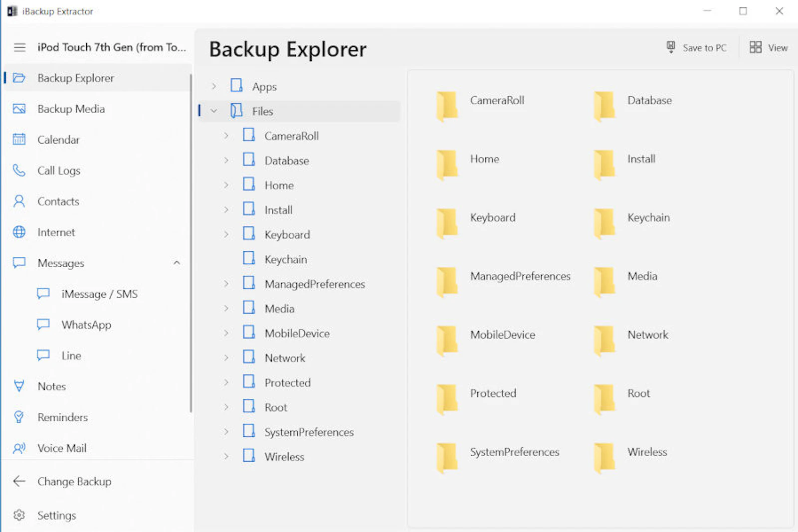Click Save to PC button
The width and height of the screenshot is (798, 532).
point(697,47)
